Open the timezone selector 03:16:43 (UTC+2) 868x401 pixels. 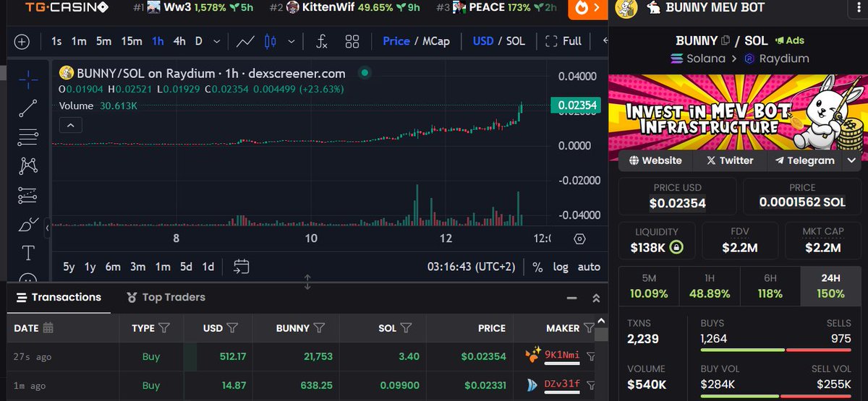pyautogui.click(x=471, y=267)
